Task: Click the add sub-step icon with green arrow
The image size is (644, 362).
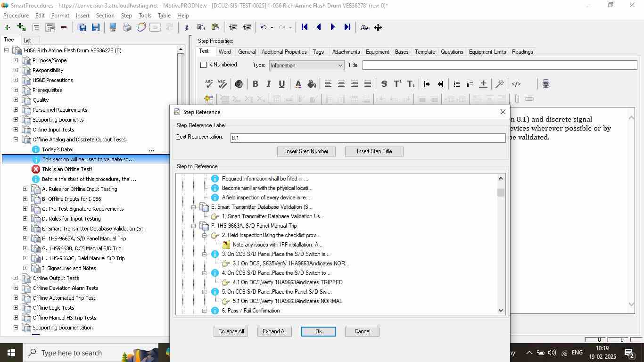Action: coord(21,27)
